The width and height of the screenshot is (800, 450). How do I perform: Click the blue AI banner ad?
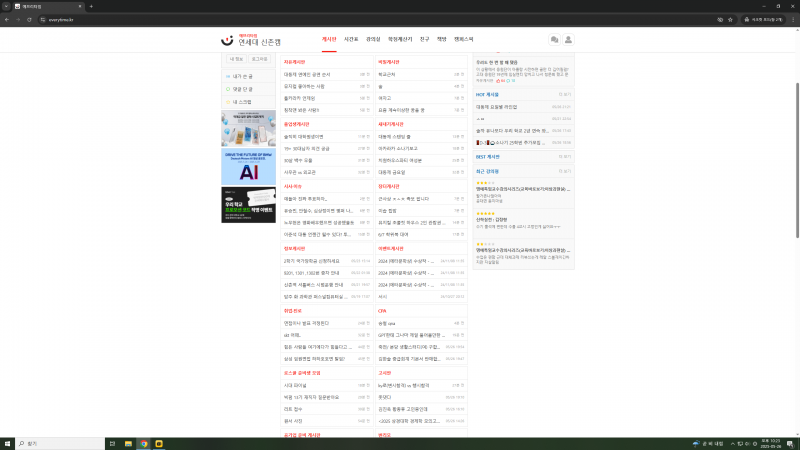[248, 167]
